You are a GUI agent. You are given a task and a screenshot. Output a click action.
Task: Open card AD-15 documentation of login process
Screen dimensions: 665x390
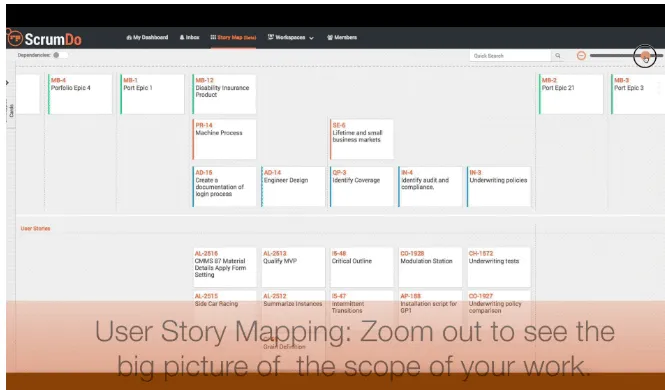pos(224,187)
